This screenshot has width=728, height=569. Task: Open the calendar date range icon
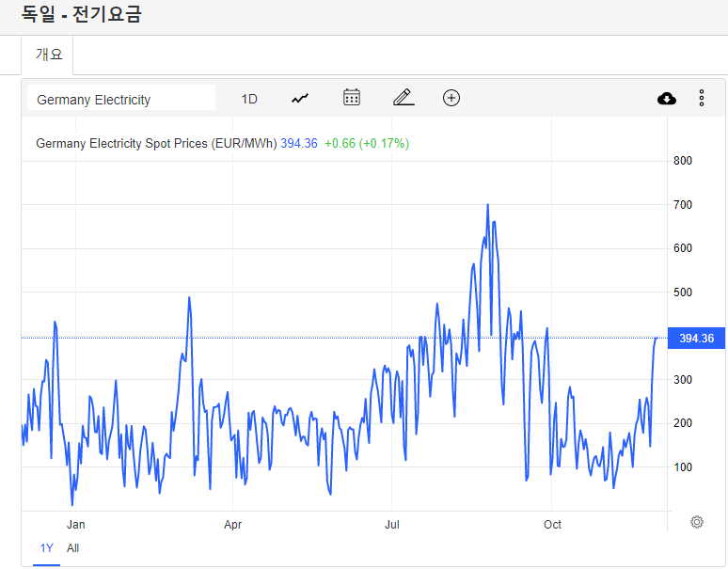tap(352, 98)
